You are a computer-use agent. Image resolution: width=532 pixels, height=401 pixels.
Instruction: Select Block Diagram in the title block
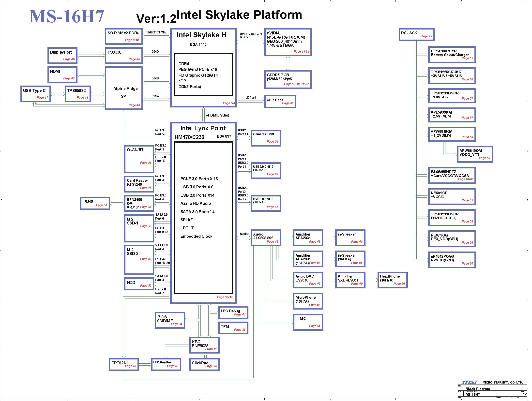pos(478,389)
